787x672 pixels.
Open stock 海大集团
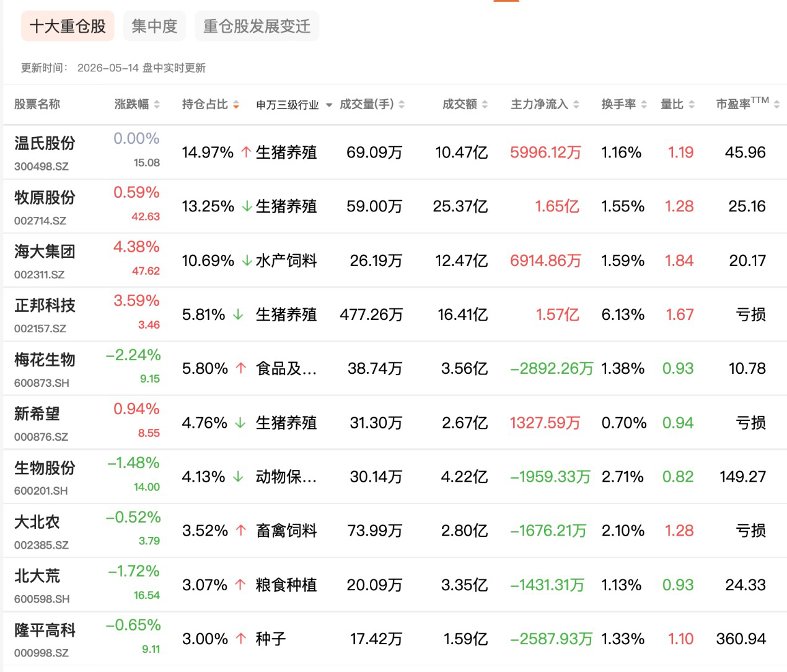[45, 252]
